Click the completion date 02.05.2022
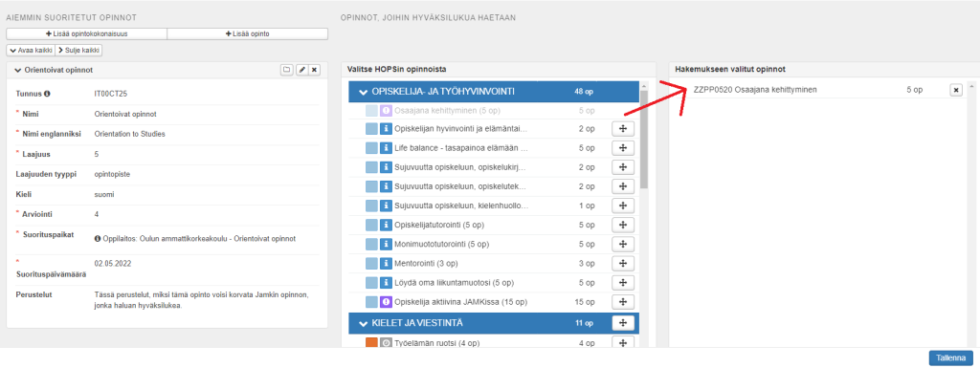The height and width of the screenshot is (368, 980). (113, 263)
